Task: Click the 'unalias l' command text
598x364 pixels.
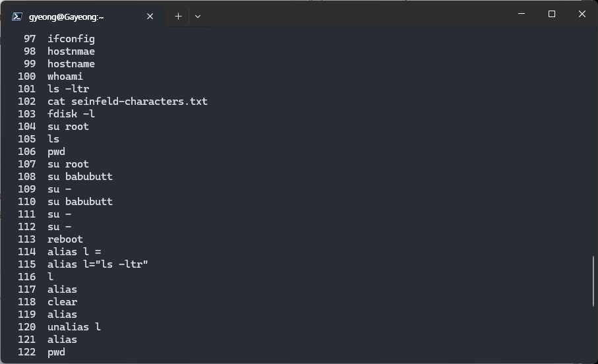Action: pos(74,327)
